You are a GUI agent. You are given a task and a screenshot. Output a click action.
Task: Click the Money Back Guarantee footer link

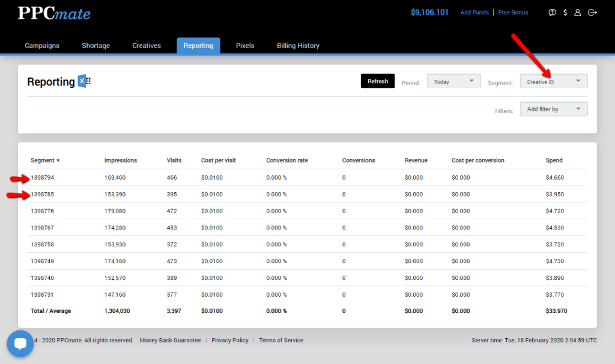click(171, 341)
